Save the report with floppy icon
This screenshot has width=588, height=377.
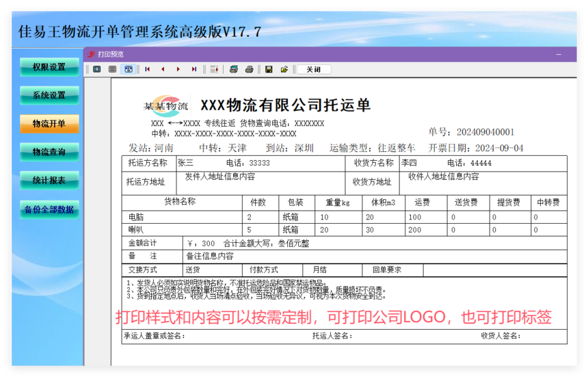269,69
